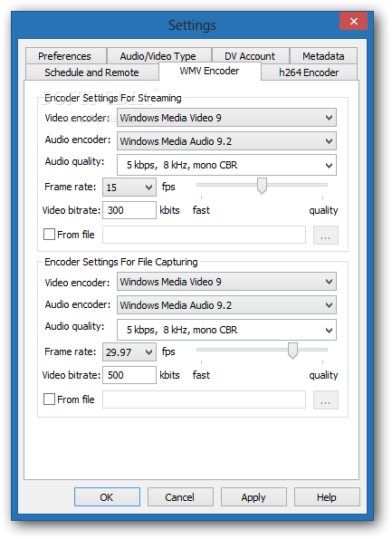This screenshot has width=392, height=539.
Task: Switch to the Preferences tab
Action: (65, 55)
